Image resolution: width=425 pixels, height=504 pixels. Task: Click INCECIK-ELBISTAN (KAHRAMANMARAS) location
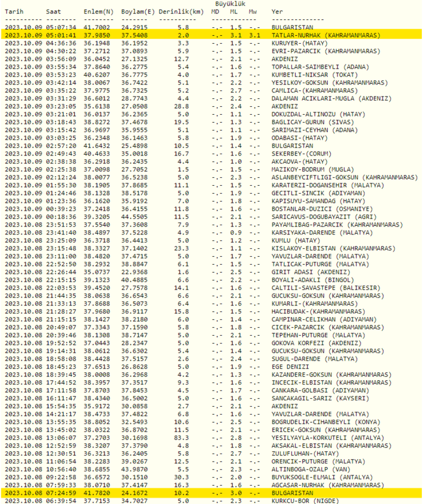point(331,383)
